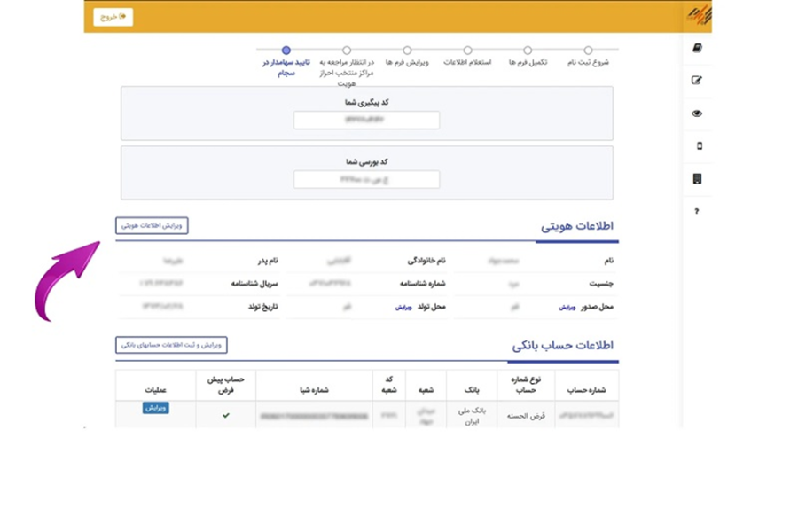Viewport: 798px width, 532px height.
Task: Click the بانک ملی ایران cell
Action: tap(472, 416)
